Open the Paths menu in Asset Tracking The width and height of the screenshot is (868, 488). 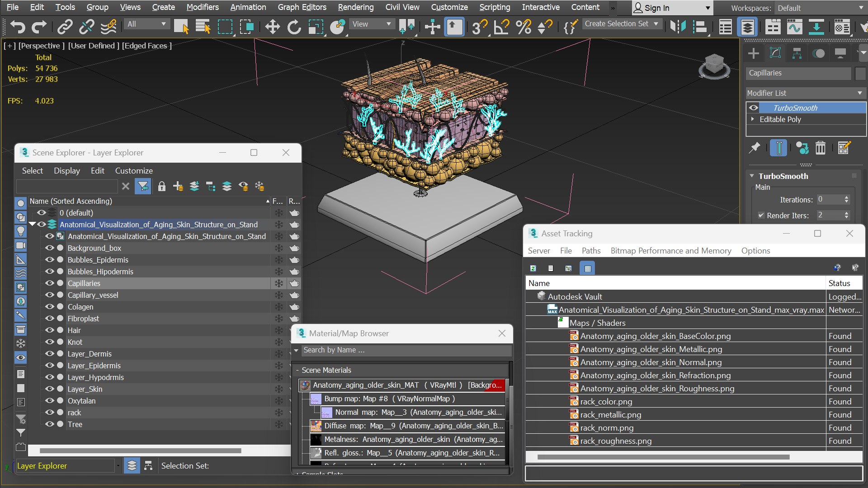tap(591, 251)
